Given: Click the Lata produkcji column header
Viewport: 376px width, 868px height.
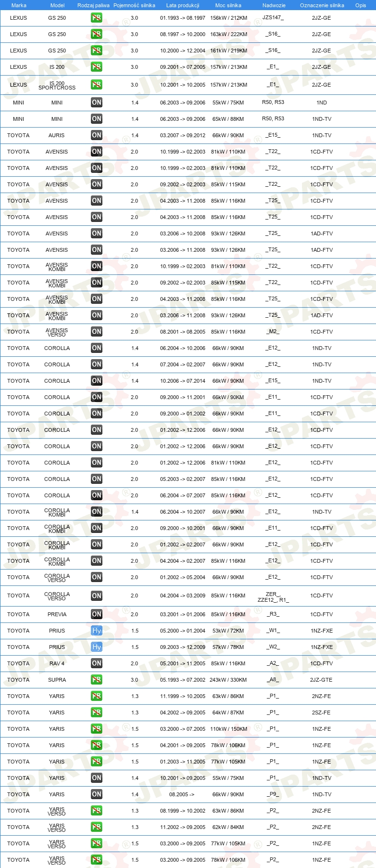Looking at the screenshot, I should [183, 5].
